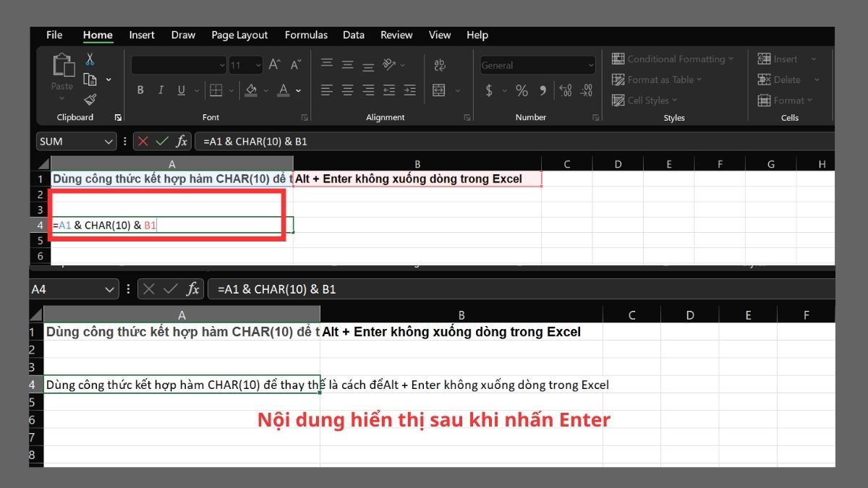This screenshot has height=488, width=868.
Task: Select the Format Painter icon
Action: [x=90, y=100]
